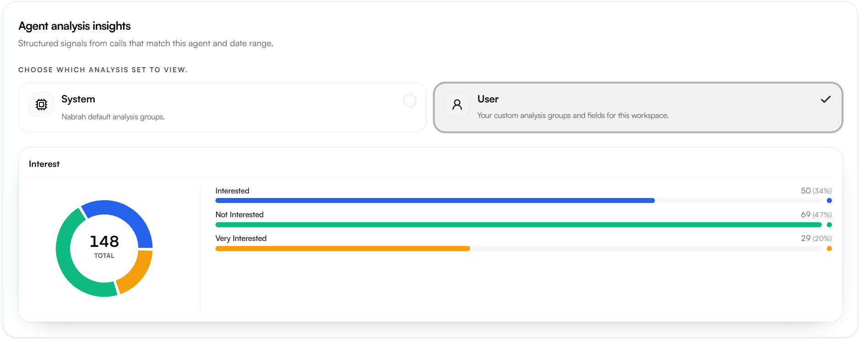Click the 148 total in donut center
This screenshot has width=868, height=342.
click(104, 241)
